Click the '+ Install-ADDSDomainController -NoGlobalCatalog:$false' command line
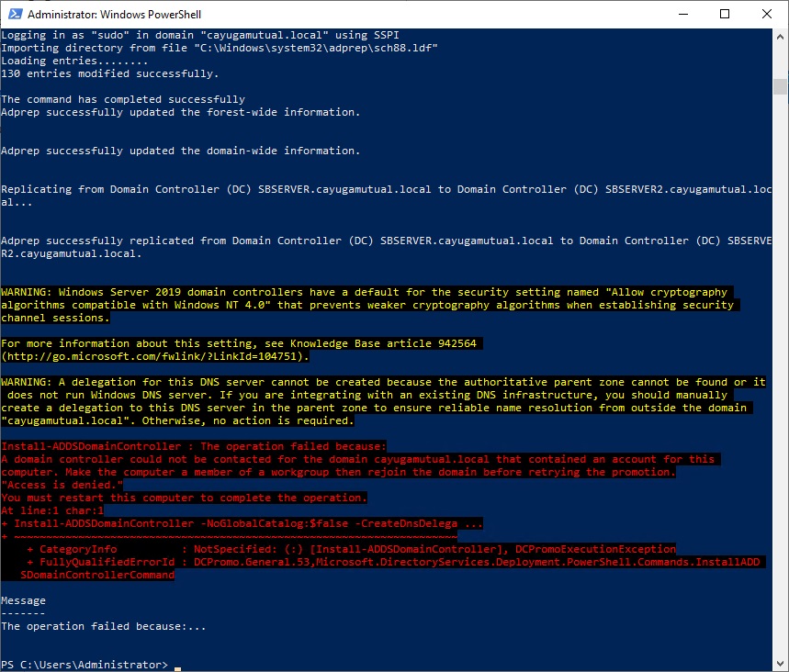This screenshot has height=672, width=789. coord(242,523)
